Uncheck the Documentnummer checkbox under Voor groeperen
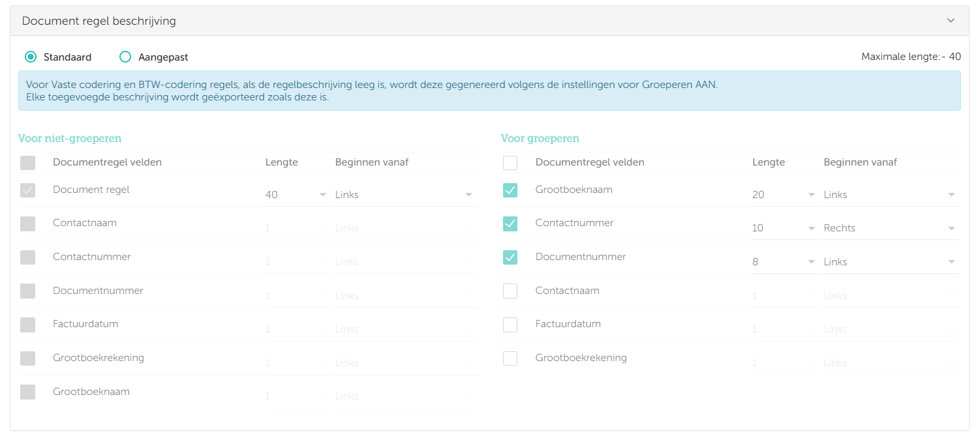This screenshot has height=438, width=980. (x=510, y=257)
